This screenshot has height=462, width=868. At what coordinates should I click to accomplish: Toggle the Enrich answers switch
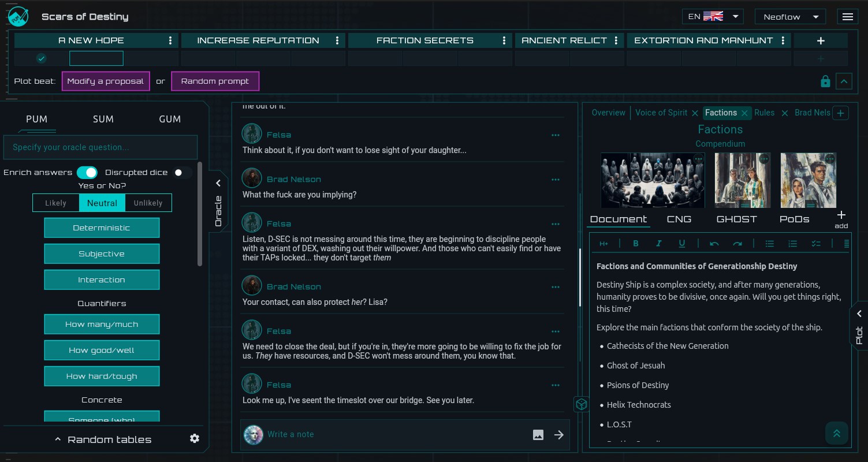(x=88, y=172)
